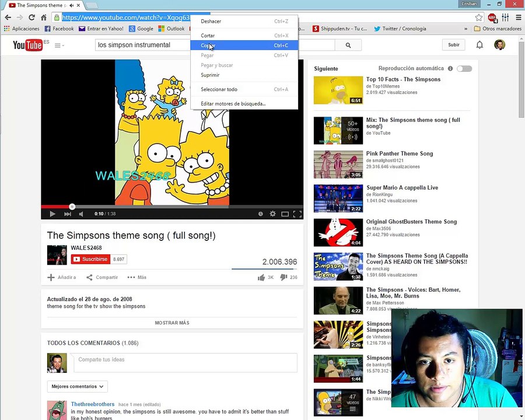Click the search magnifier button
This screenshot has height=420, width=525.
(348, 45)
